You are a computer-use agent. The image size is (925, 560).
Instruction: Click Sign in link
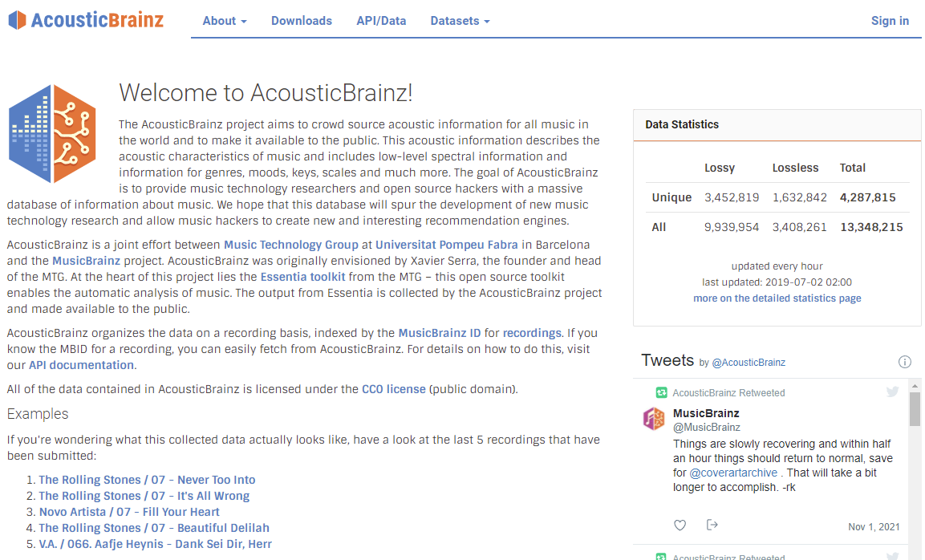(x=890, y=21)
